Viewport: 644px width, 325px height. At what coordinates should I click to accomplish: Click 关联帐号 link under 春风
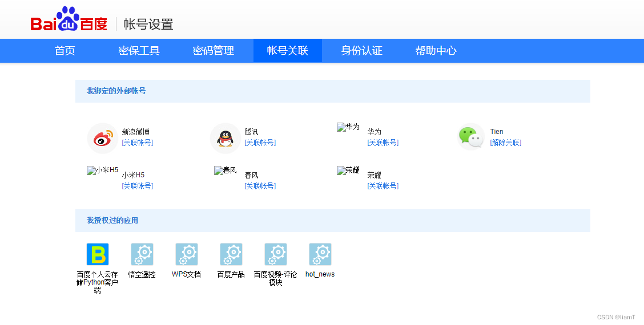tap(260, 186)
